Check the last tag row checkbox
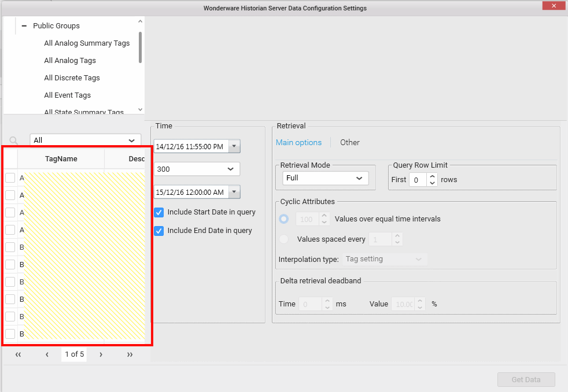 click(10, 334)
